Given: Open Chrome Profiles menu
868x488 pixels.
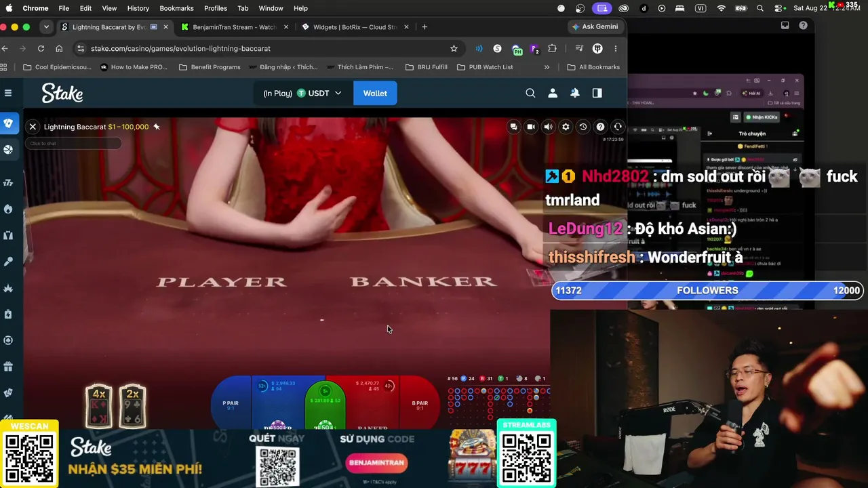Looking at the screenshot, I should tap(216, 8).
